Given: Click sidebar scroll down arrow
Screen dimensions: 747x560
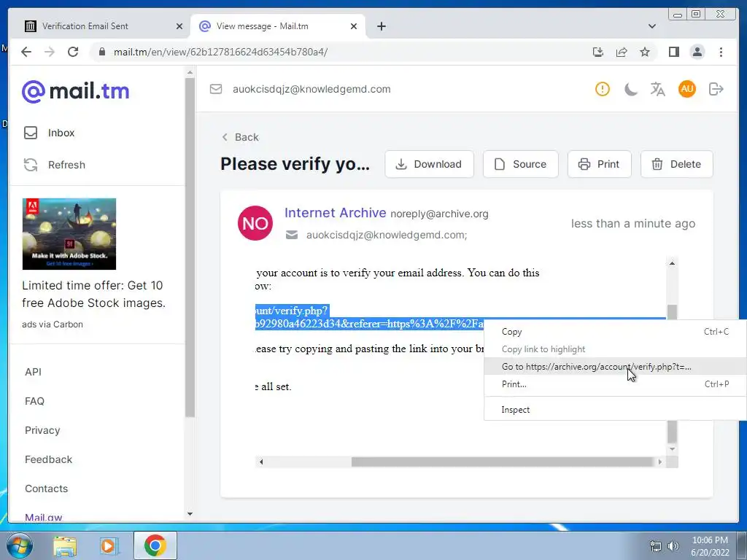Looking at the screenshot, I should (190, 514).
